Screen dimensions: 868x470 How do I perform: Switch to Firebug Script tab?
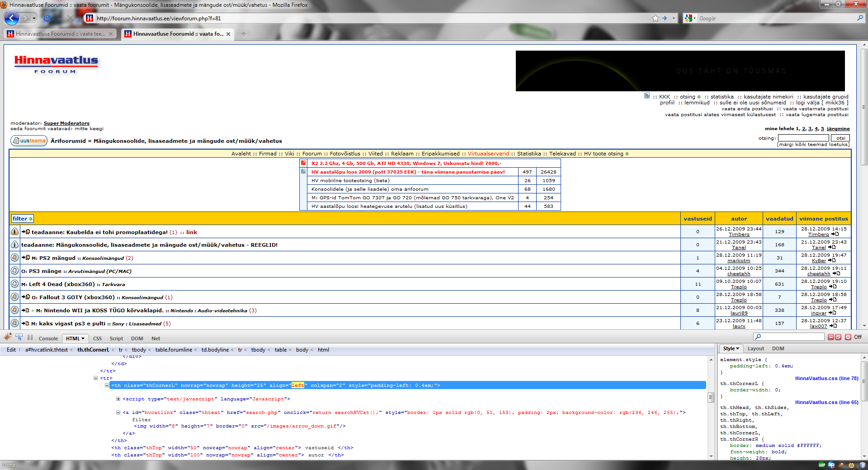(116, 338)
